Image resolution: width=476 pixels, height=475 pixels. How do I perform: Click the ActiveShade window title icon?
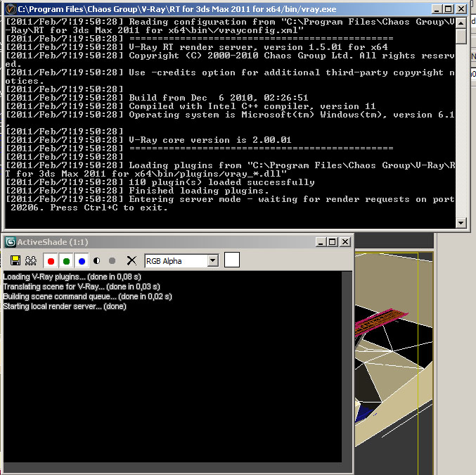pyautogui.click(x=11, y=242)
